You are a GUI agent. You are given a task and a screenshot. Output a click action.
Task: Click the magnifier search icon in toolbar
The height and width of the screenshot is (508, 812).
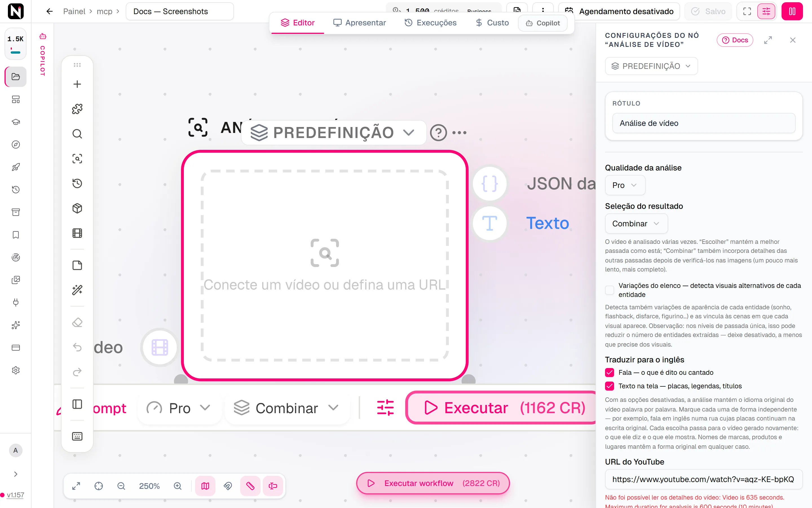pyautogui.click(x=77, y=134)
